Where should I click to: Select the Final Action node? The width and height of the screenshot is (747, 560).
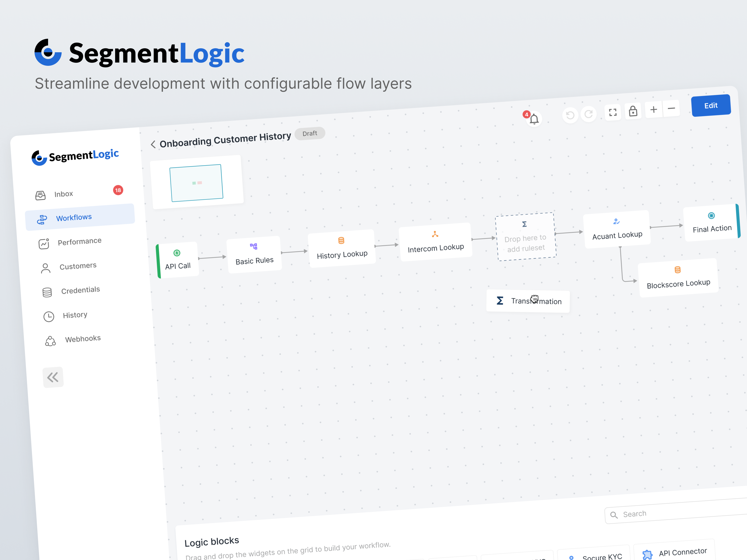pyautogui.click(x=712, y=223)
